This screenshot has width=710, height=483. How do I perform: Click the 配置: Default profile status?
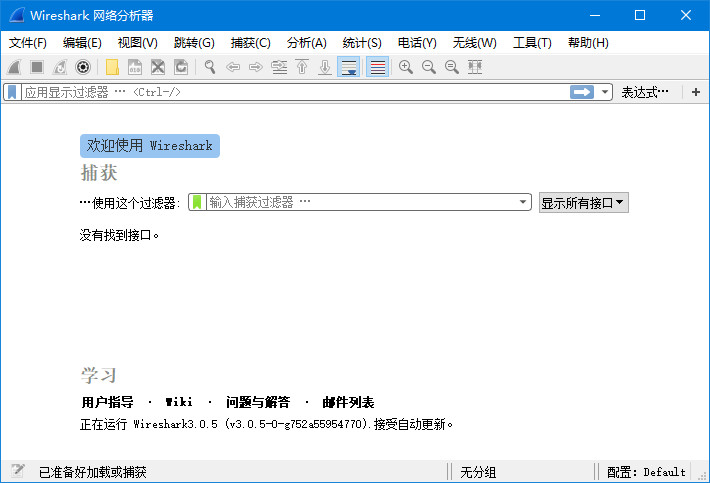pos(646,472)
